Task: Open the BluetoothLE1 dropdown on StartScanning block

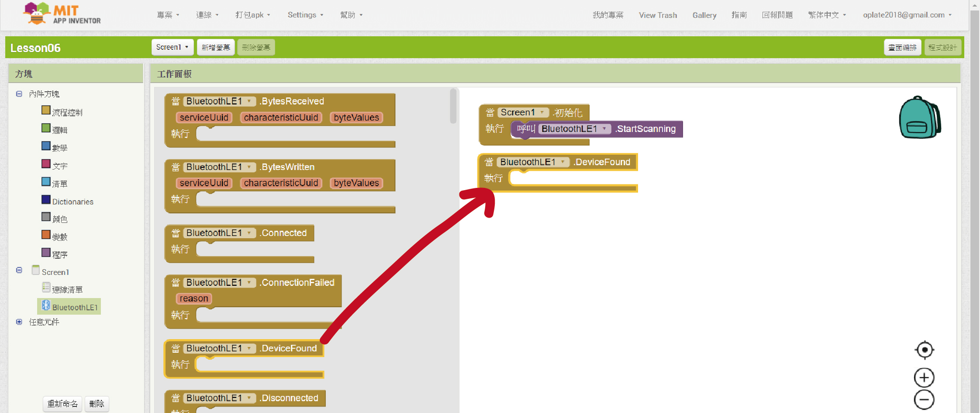Action: coord(604,129)
